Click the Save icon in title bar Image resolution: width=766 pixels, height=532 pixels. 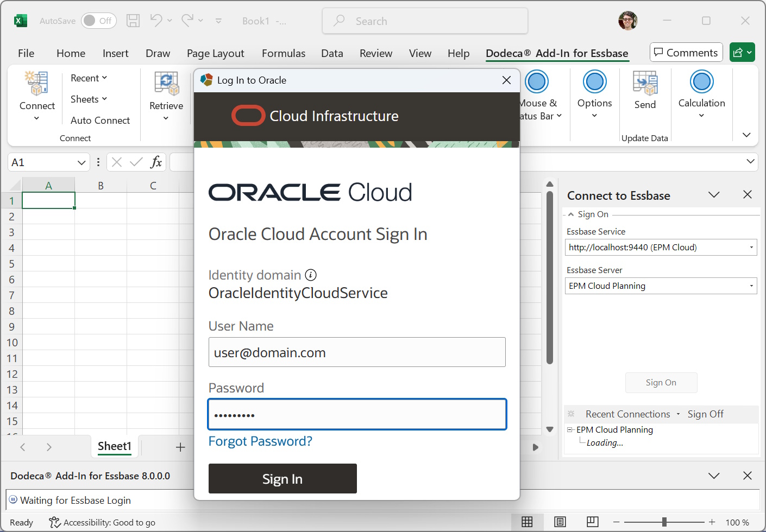point(133,21)
